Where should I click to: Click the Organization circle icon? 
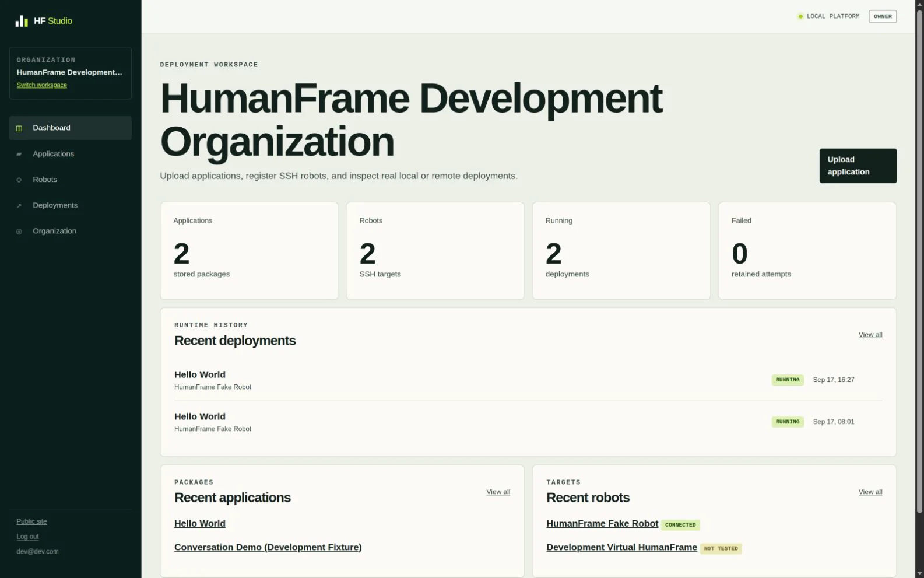[x=19, y=232]
